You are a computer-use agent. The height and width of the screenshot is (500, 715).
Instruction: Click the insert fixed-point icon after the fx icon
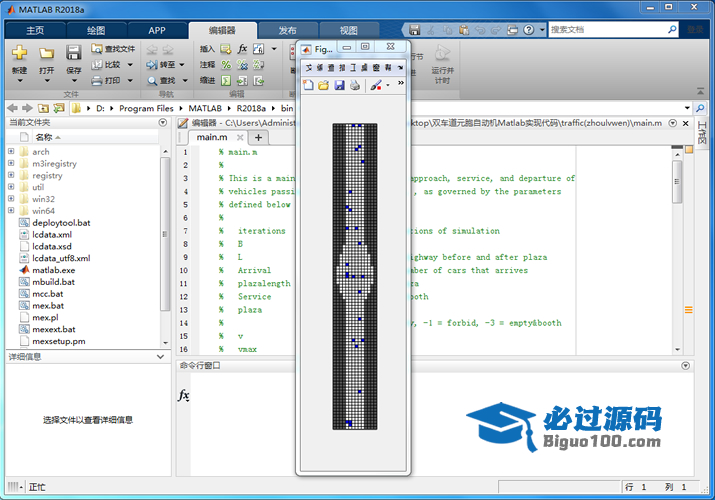(259, 49)
